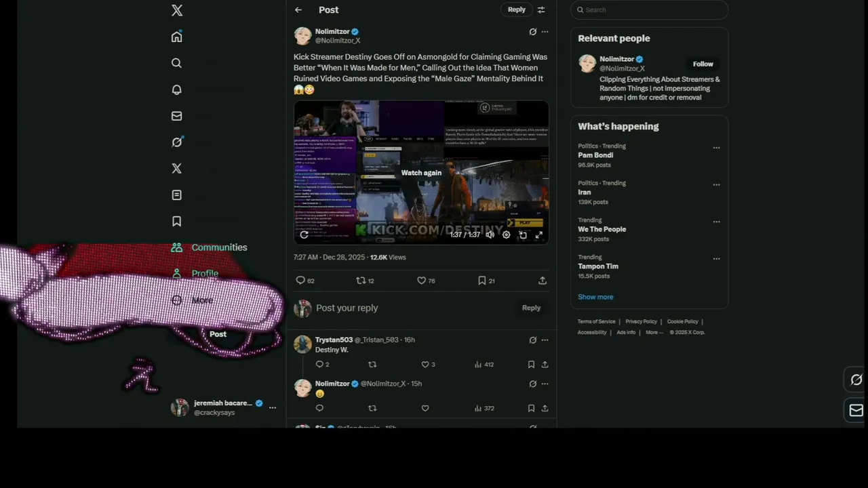Open the Premium X icon in sidebar

[177, 168]
